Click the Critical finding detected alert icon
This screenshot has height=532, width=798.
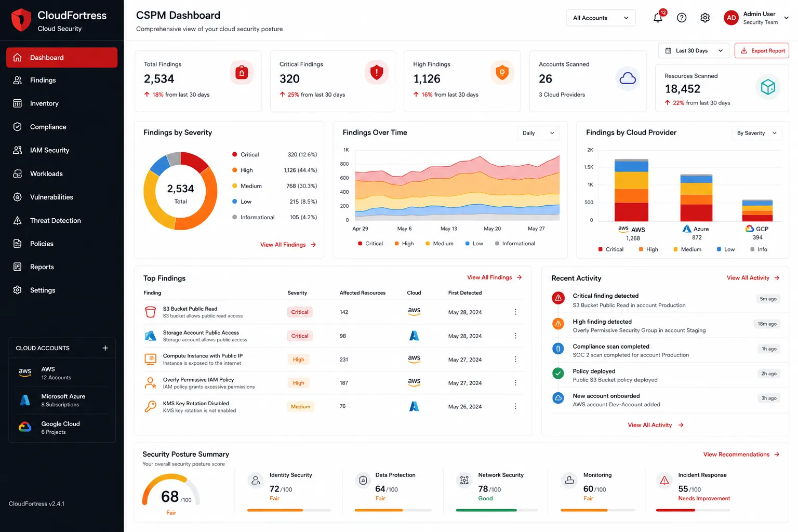click(x=558, y=298)
